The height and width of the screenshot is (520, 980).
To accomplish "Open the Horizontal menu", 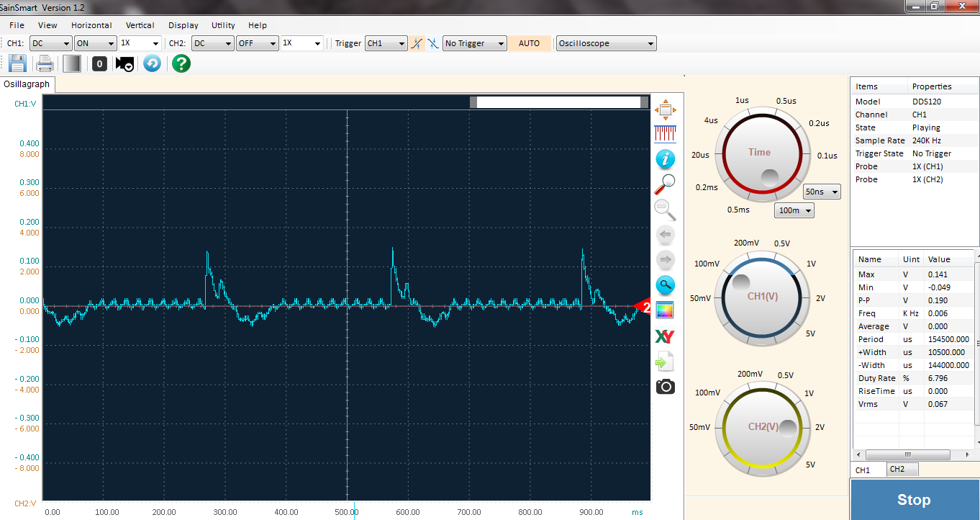I will click(x=91, y=25).
